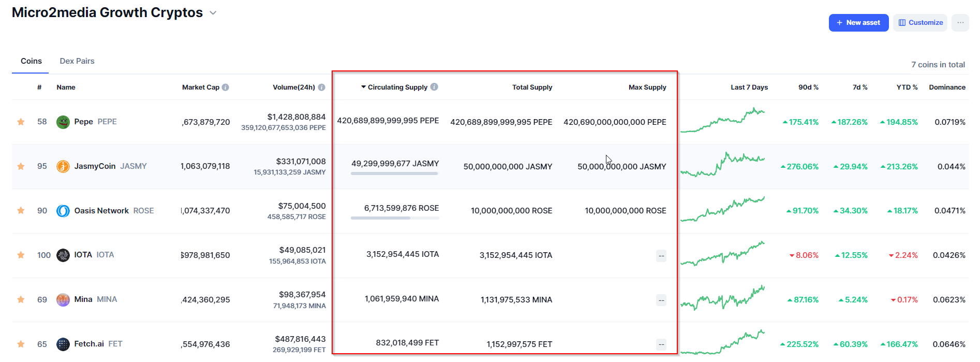This screenshot has height=362, width=980.
Task: Sort by 90d % column header
Action: tap(808, 87)
